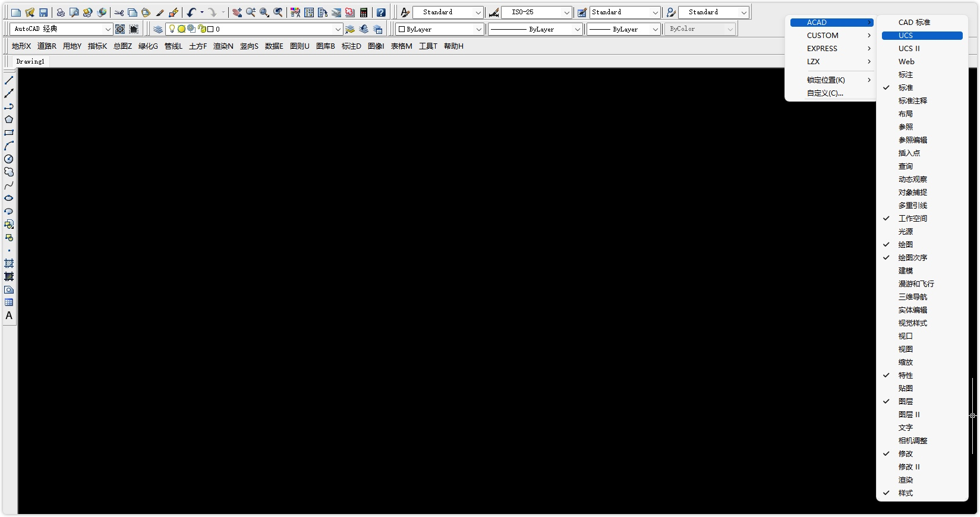The height and width of the screenshot is (517, 980).
Task: Click the Web toolbar entry
Action: click(922, 62)
